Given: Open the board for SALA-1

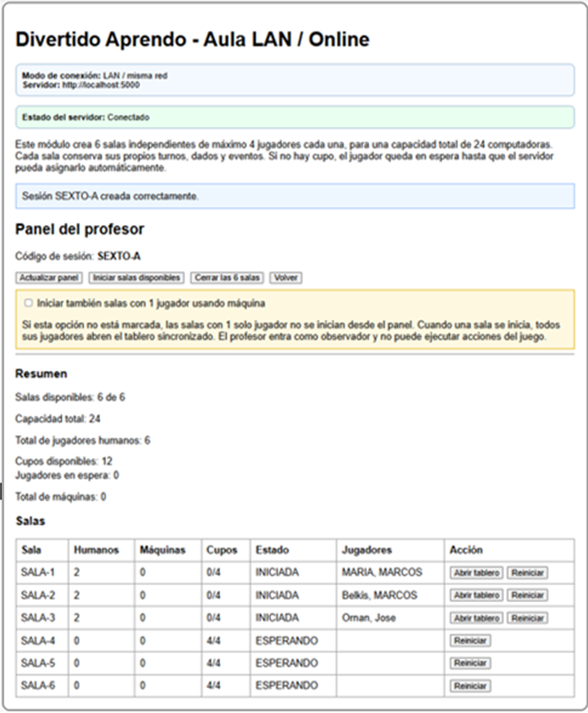Looking at the screenshot, I should pyautogui.click(x=476, y=572).
